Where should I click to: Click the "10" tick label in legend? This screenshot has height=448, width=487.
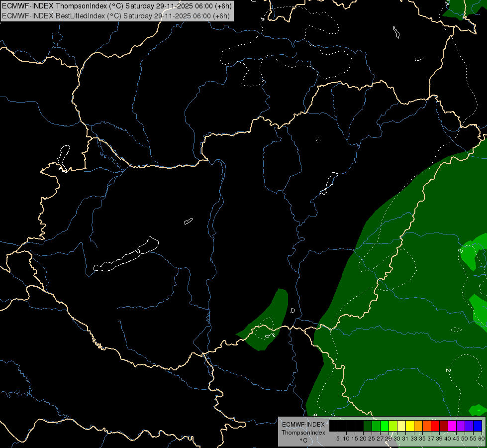click(x=346, y=439)
